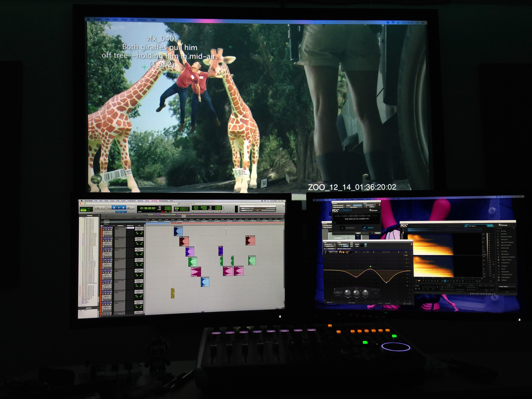Click the Spotlight search icon on left monitor
The width and height of the screenshot is (532, 399).
coord(279,201)
